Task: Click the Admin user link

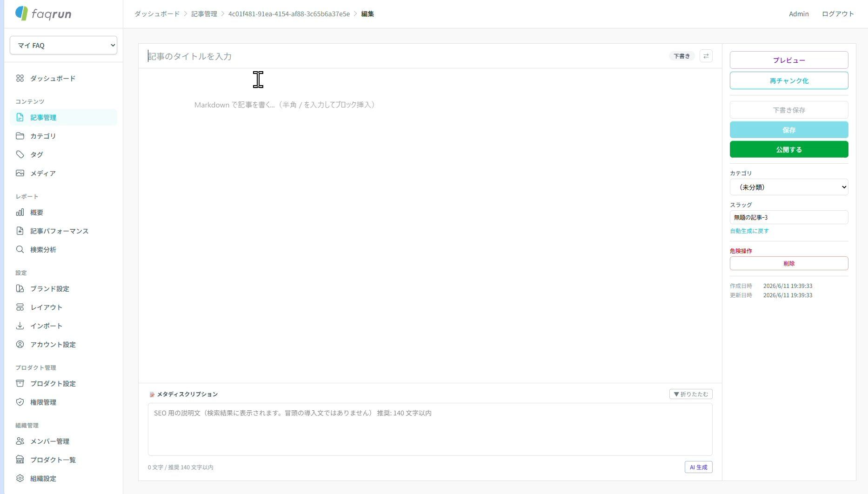Action: (799, 14)
